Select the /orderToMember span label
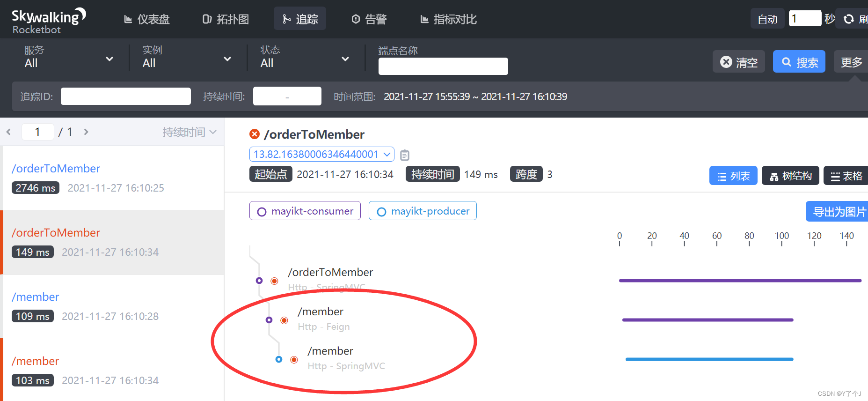The width and height of the screenshot is (868, 401). [x=330, y=272]
